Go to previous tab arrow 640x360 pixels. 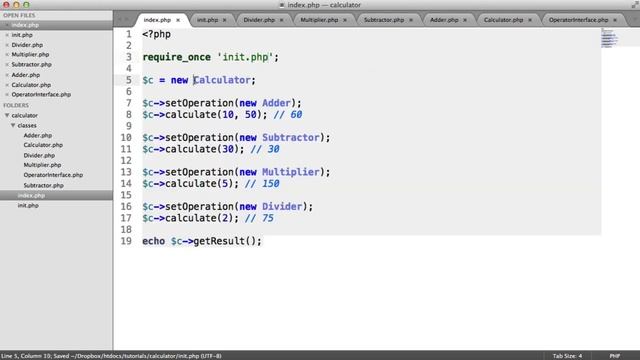coord(120,20)
